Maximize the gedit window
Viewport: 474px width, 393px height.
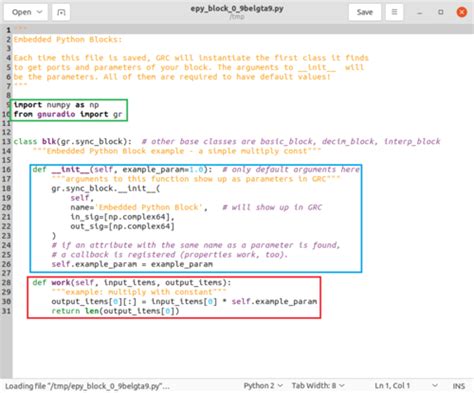[441, 12]
